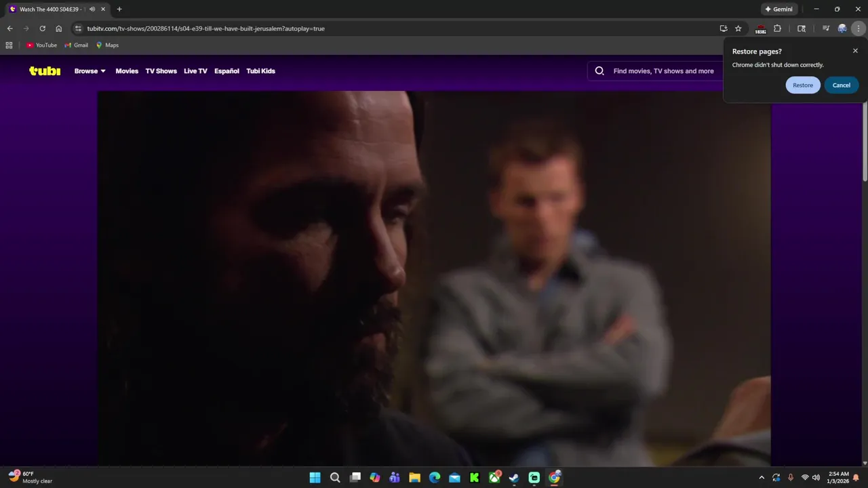Open File Explorer from taskbar
Screen dimensions: 868x488
[x=414, y=477]
